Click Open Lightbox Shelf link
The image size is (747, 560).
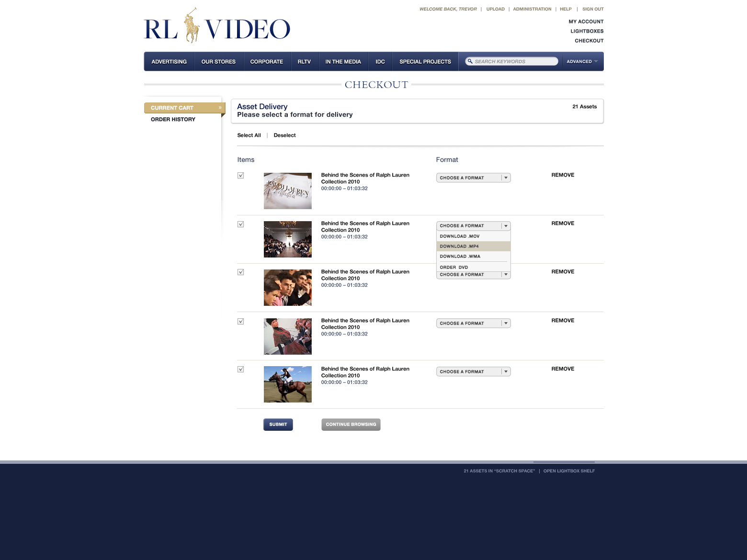pos(569,471)
